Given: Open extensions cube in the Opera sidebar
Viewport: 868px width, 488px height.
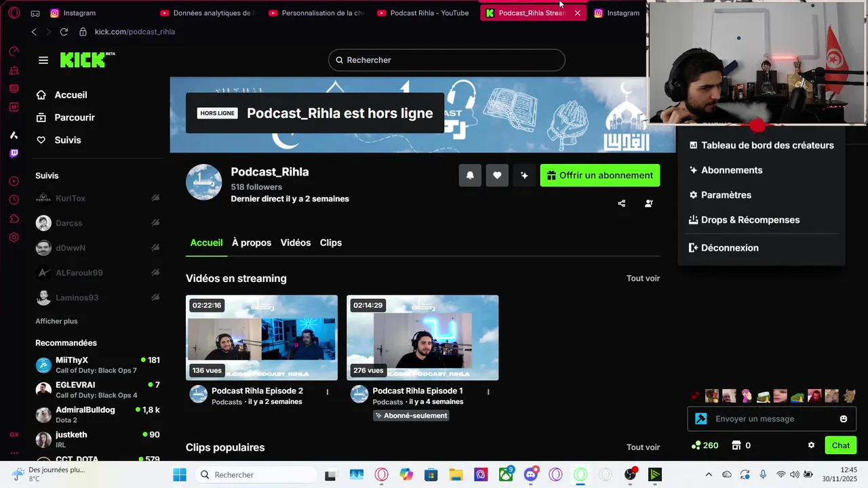Looking at the screenshot, I should pyautogui.click(x=14, y=218).
